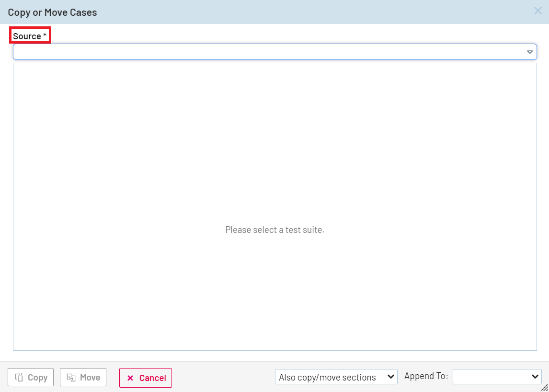Image resolution: width=549 pixels, height=392 pixels.
Task: Click the Append To label text
Action: pos(426,376)
